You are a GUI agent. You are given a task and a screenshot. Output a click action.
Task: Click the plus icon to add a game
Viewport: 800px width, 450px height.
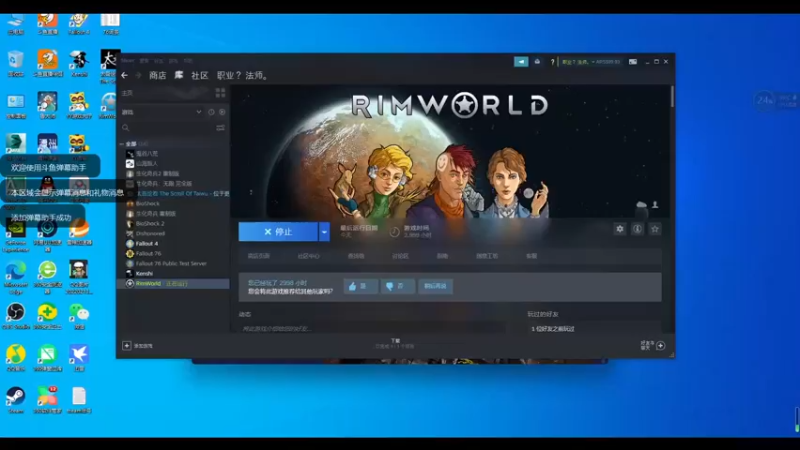(x=127, y=346)
